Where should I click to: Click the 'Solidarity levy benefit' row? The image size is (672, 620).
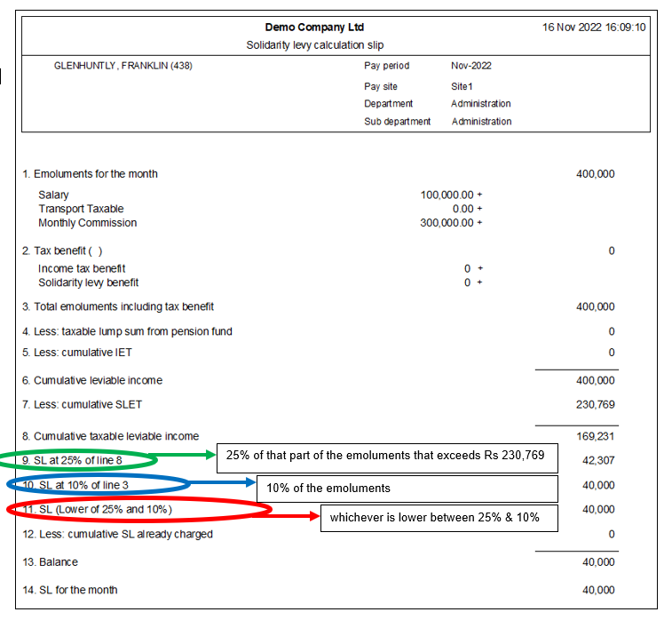[88, 283]
